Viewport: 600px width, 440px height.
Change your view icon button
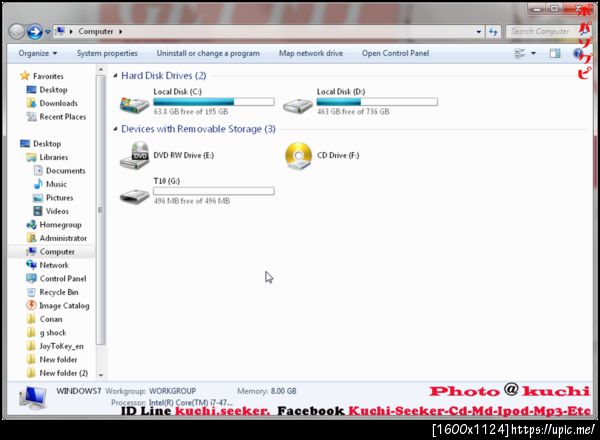[519, 54]
